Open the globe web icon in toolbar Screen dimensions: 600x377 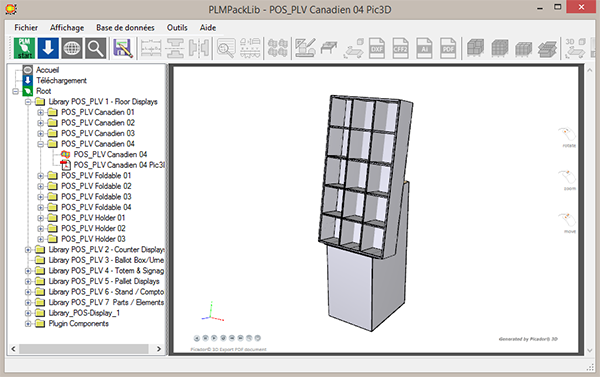[x=72, y=48]
